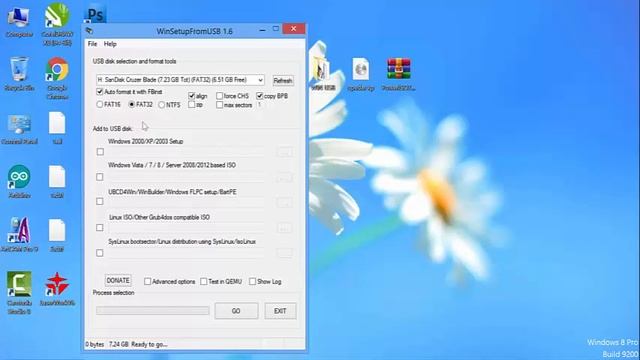The image size is (640, 360).
Task: Click the '7.24 GB' status bar entry
Action: (119, 344)
